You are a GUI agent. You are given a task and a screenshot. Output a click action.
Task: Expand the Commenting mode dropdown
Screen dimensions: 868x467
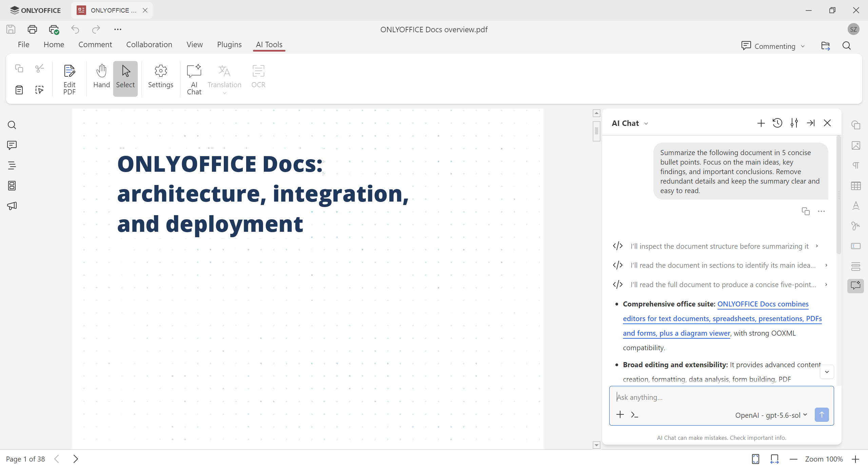tap(773, 46)
